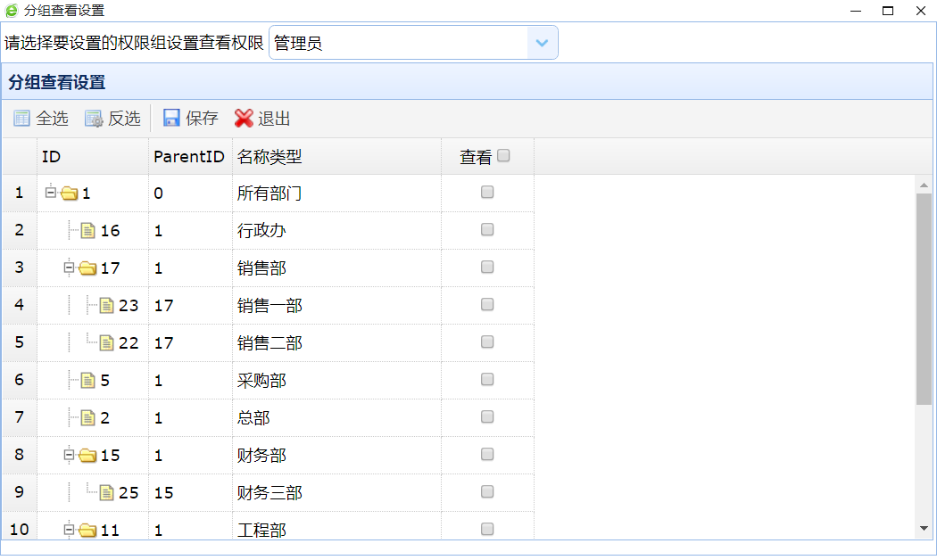Click the 全选 select-all icon

(21, 119)
